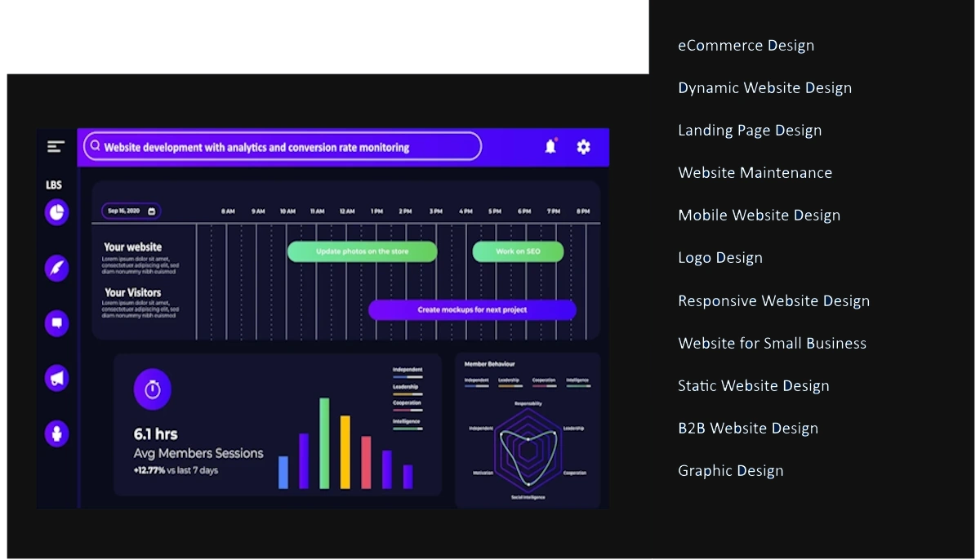980x560 pixels.
Task: Open notifications via the bell icon
Action: pos(550,147)
